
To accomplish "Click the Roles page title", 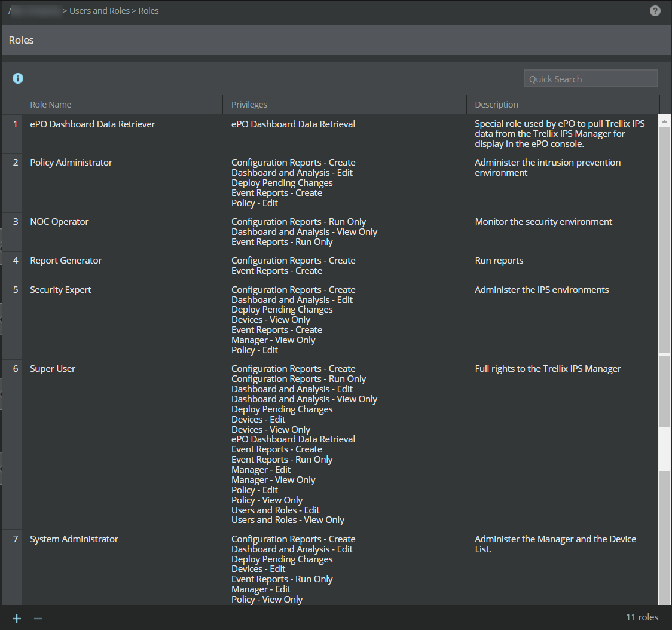I will pos(21,40).
